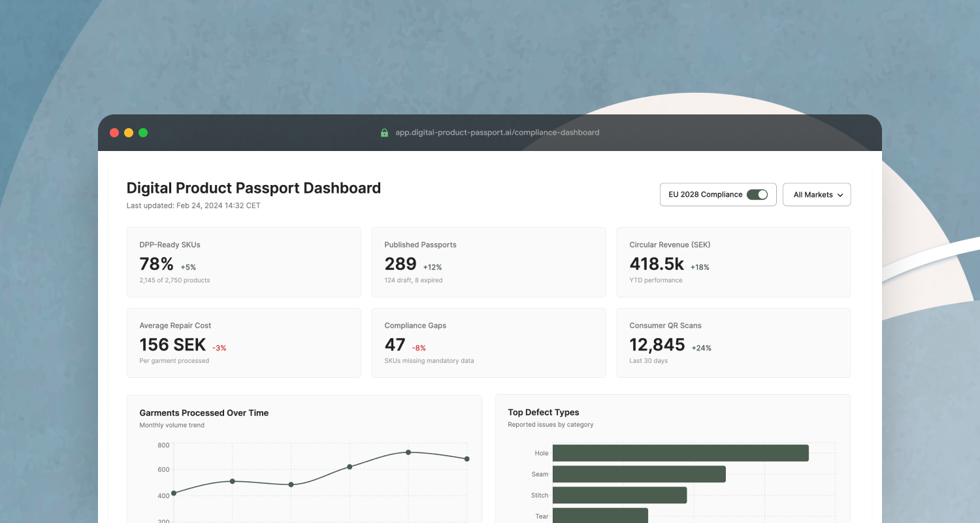Select the Average Repair Cost card
The image size is (980, 523).
click(244, 343)
